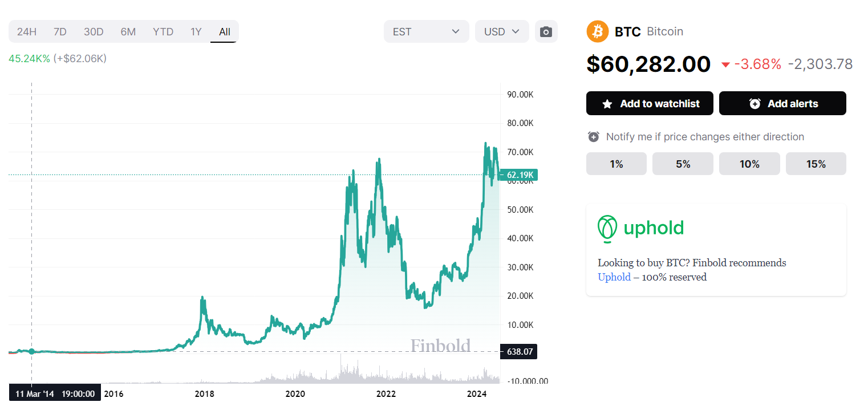Viewport: 868px width, 414px height.
Task: Click the alarm clock icon on alerts button
Action: (755, 104)
